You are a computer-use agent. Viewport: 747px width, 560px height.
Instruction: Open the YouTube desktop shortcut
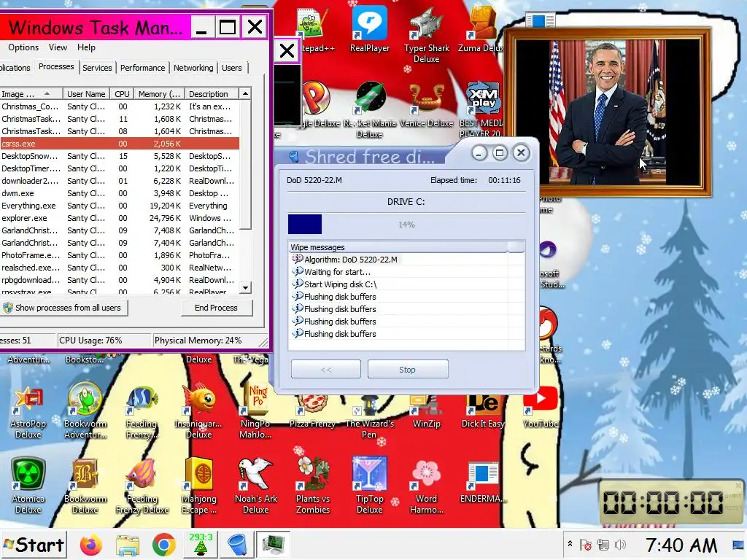(540, 408)
